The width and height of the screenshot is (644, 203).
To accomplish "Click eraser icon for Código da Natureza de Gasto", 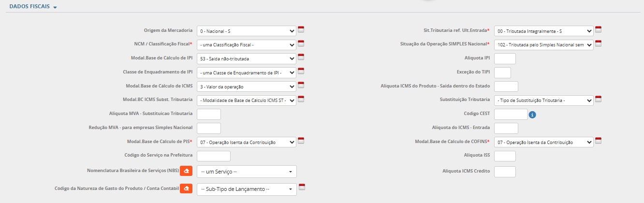I will click(x=186, y=188).
